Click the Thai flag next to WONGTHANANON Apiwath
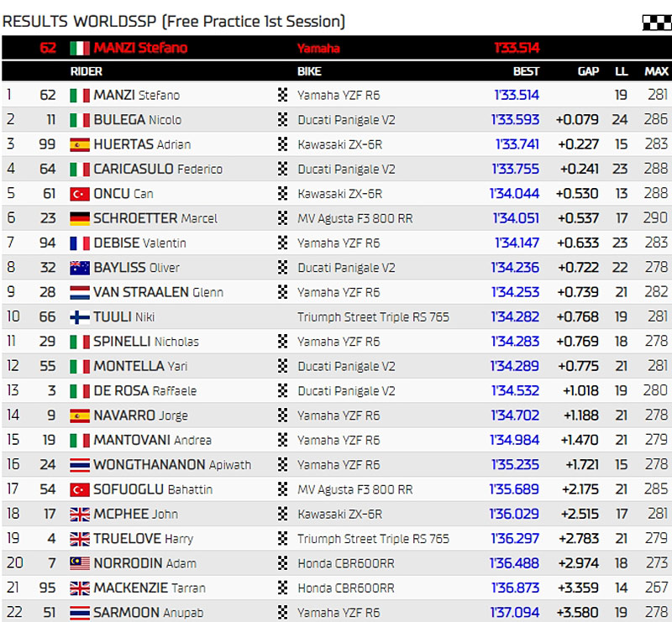672x622 pixels. coord(80,465)
